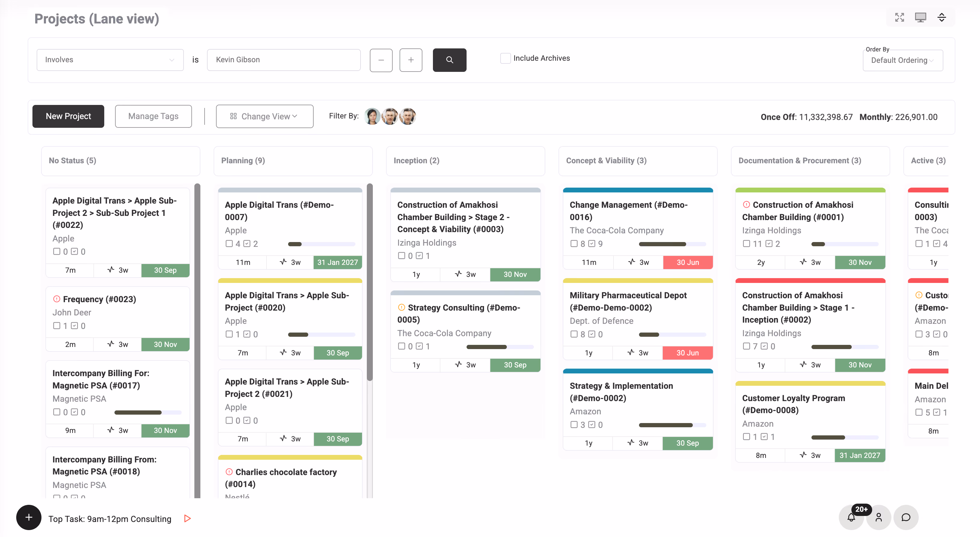Click the Kevin Gibson filter value field
The image size is (980, 537).
click(284, 60)
